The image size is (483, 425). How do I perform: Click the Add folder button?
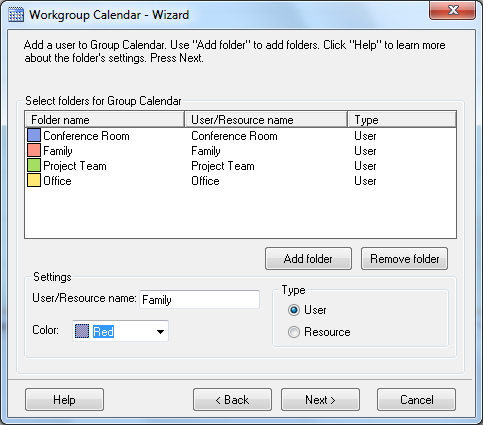308,259
